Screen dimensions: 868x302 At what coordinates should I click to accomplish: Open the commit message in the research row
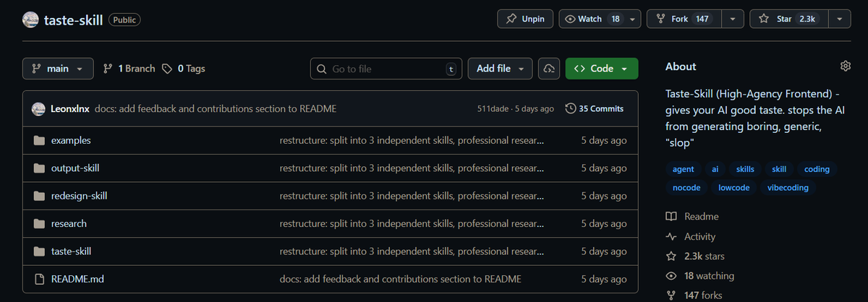point(412,224)
